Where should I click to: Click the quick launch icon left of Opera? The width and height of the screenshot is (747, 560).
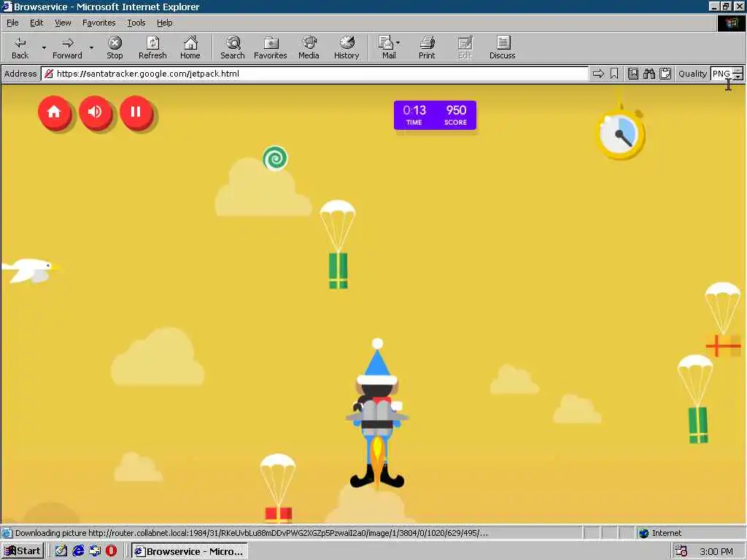(x=95, y=551)
